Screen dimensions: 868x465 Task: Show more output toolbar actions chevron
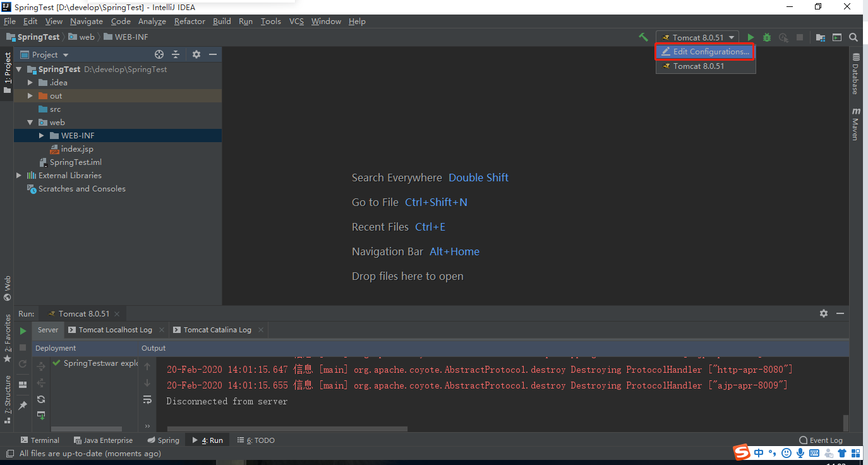pos(147,426)
